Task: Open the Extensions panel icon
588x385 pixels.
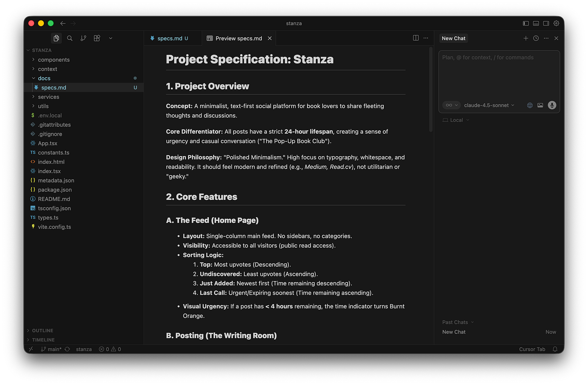Action: click(x=97, y=38)
